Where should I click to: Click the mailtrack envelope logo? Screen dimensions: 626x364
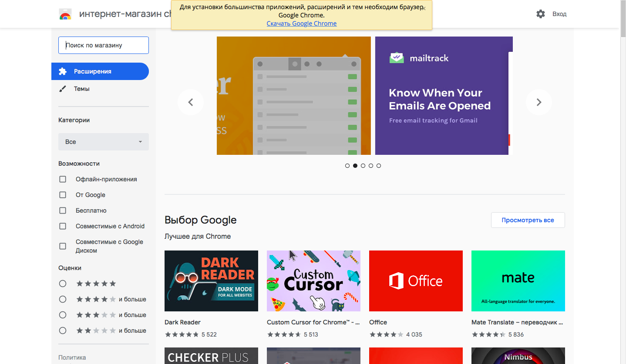tap(397, 58)
